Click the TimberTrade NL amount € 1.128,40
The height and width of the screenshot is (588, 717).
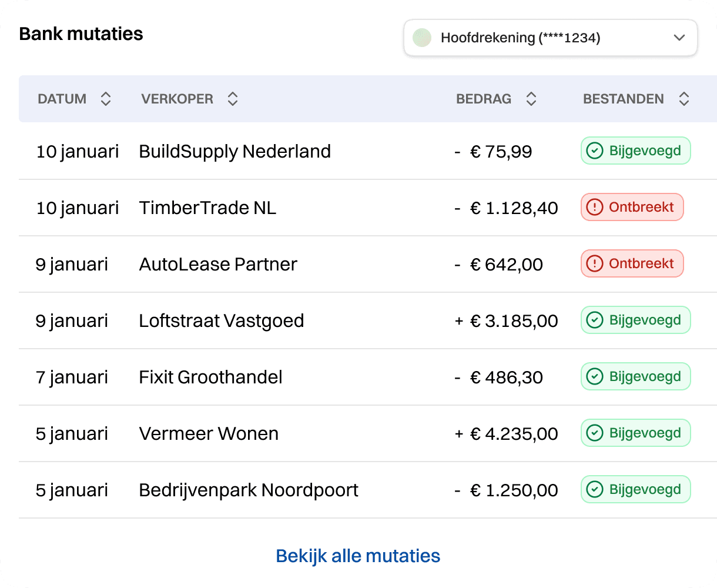click(x=514, y=208)
